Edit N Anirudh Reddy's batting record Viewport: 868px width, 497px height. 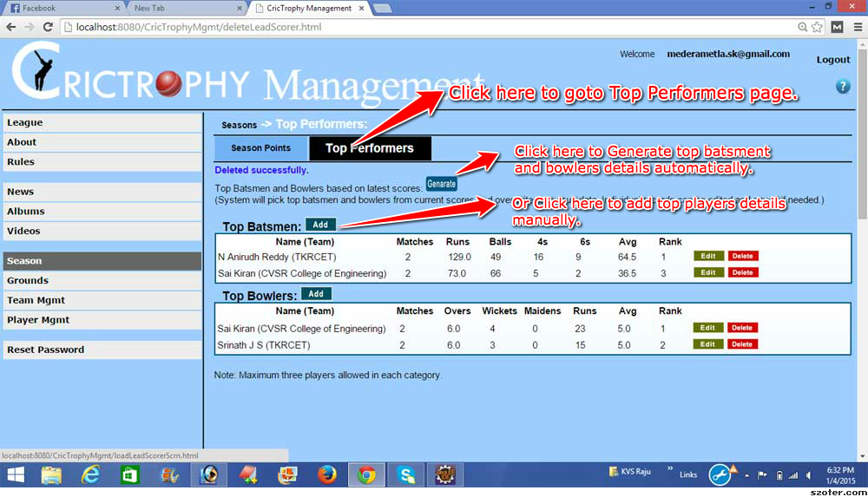[x=707, y=257]
